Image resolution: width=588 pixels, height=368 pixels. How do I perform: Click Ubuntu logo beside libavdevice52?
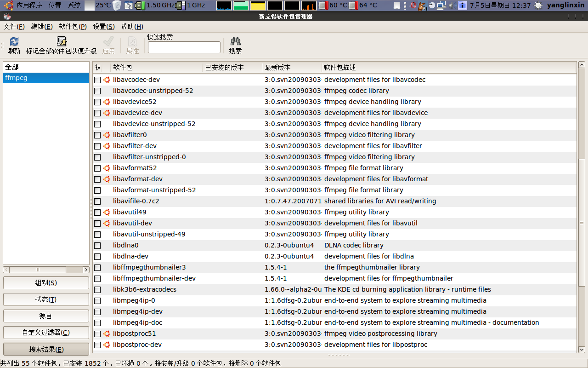click(107, 102)
